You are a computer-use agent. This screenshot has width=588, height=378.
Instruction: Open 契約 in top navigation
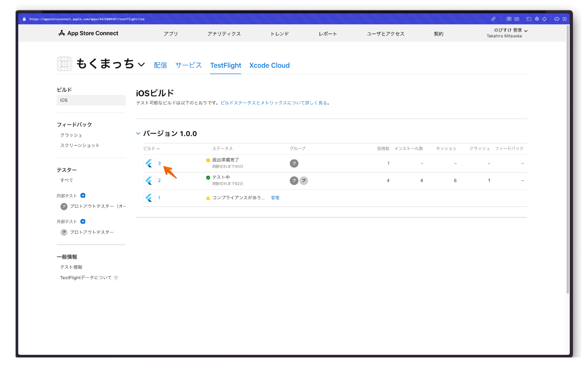[438, 34]
